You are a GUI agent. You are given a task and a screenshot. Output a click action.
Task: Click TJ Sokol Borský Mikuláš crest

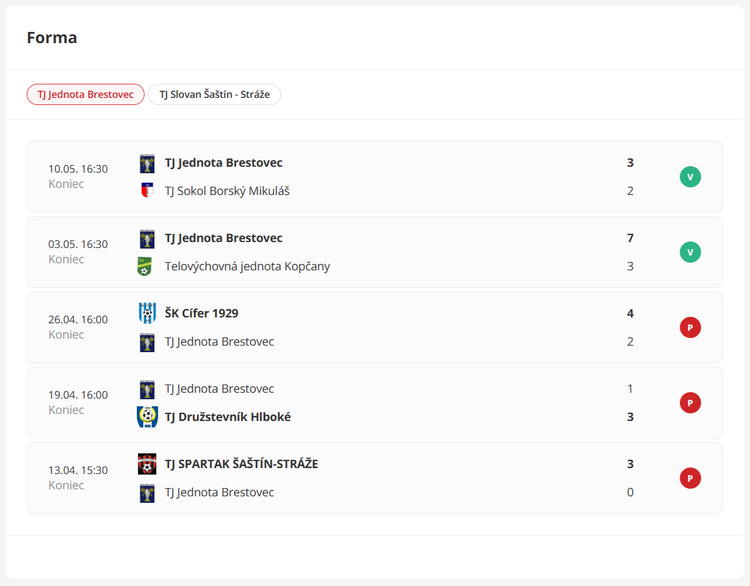click(x=147, y=191)
